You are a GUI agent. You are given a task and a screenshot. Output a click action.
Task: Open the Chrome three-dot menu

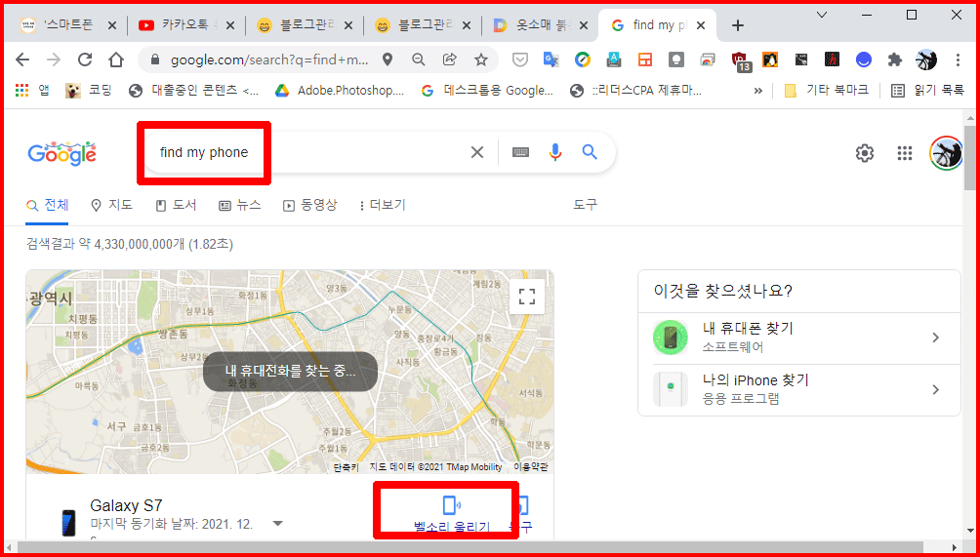click(958, 60)
